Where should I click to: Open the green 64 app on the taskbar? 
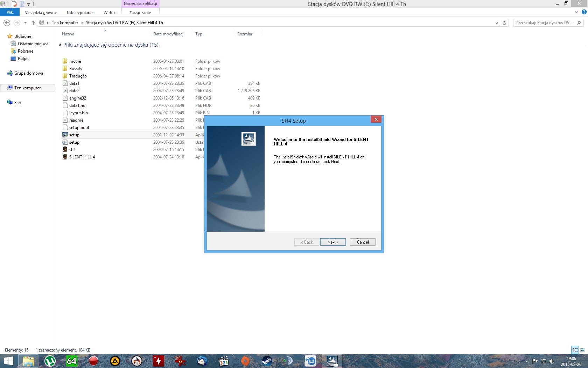point(72,361)
